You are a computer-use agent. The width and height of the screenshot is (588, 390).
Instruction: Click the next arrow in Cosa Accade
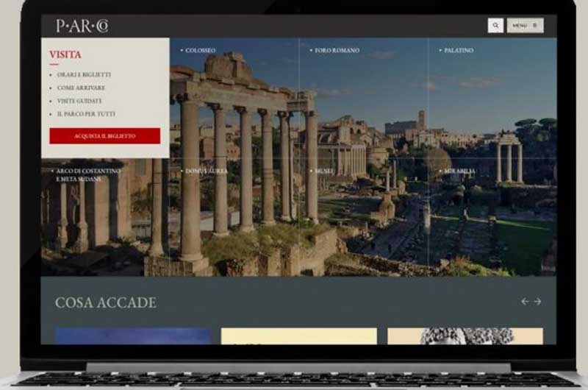537,302
